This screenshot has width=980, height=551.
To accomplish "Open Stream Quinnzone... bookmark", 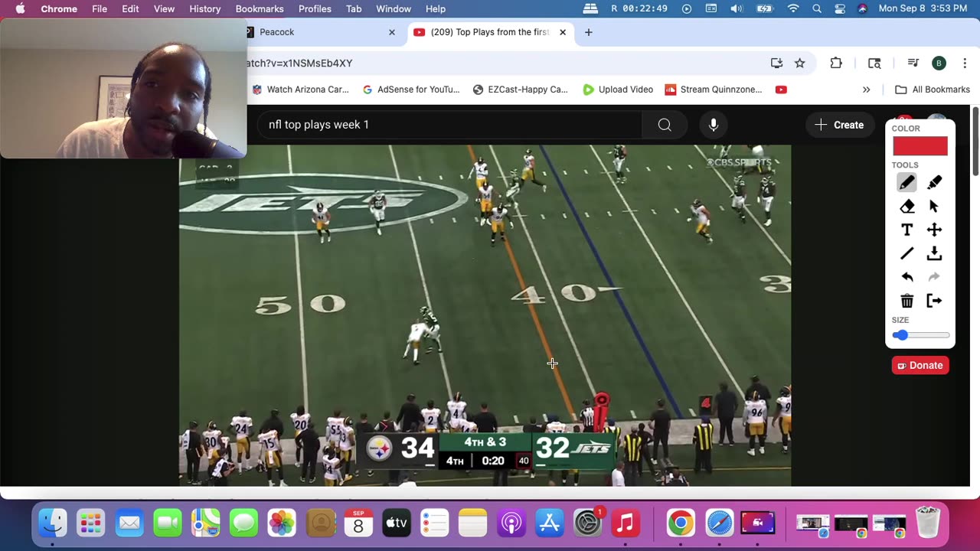I will coord(714,90).
